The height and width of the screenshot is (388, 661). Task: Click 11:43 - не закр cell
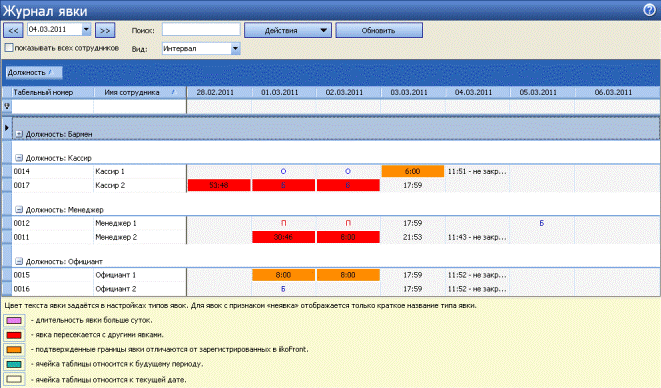click(x=477, y=237)
